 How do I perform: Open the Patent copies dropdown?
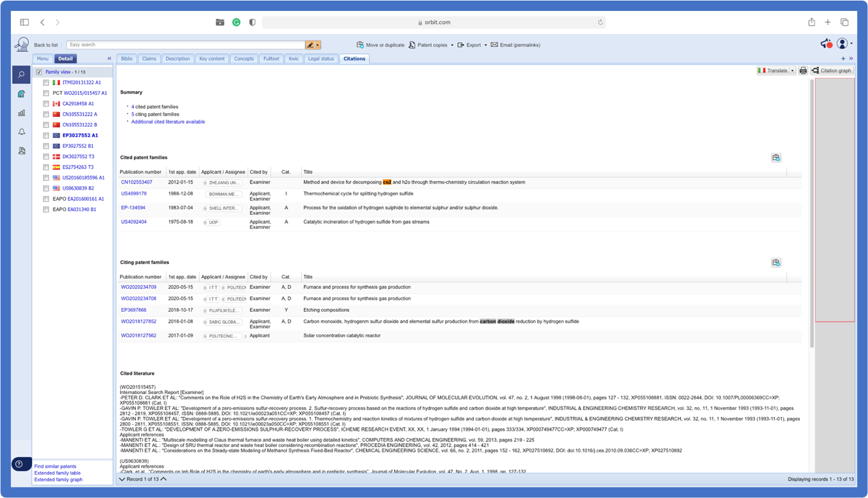452,45
